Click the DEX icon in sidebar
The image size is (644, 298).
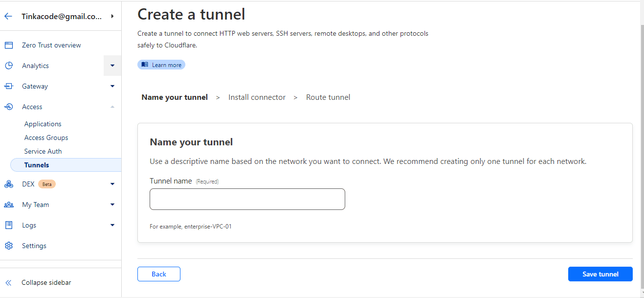coord(8,184)
